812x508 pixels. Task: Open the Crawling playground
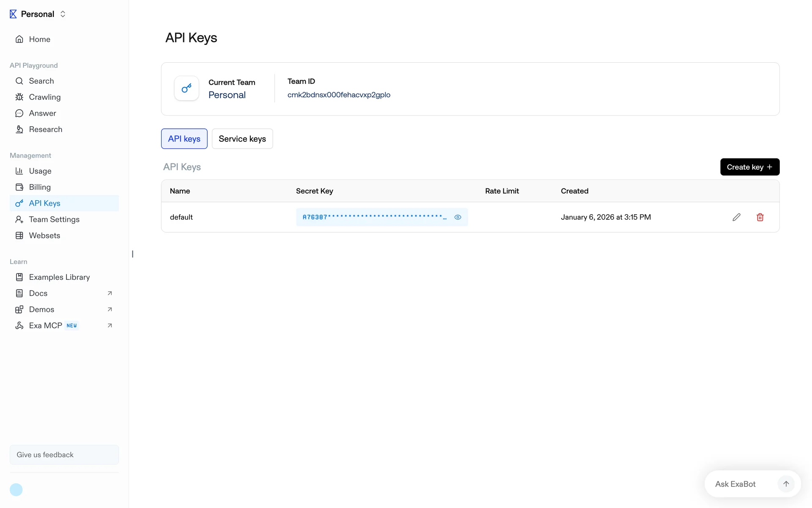[44, 97]
